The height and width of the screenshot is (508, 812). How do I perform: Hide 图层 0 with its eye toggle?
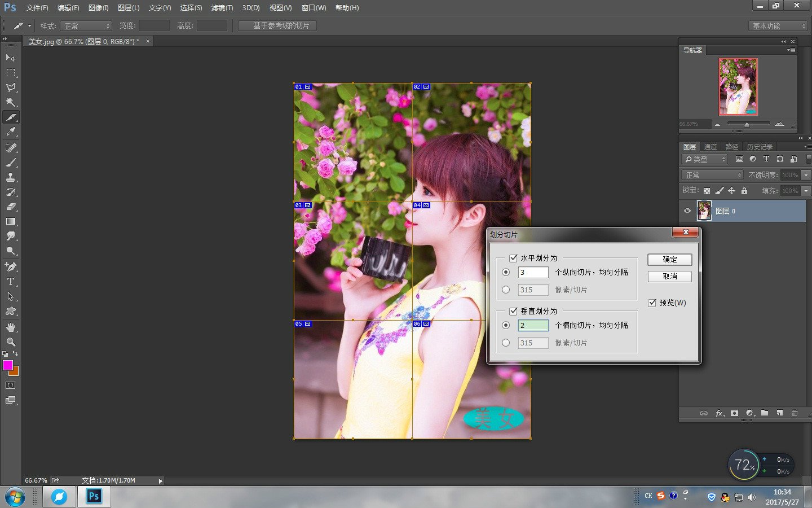687,211
